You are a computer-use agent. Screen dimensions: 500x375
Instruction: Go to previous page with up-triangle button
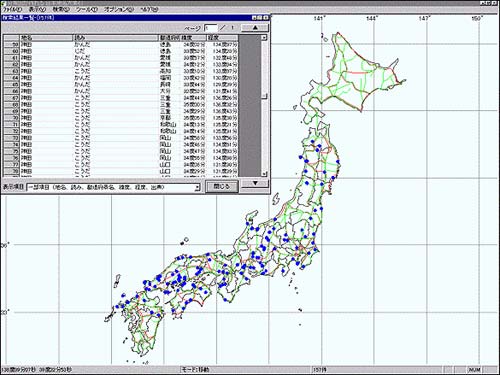pyautogui.click(x=255, y=28)
